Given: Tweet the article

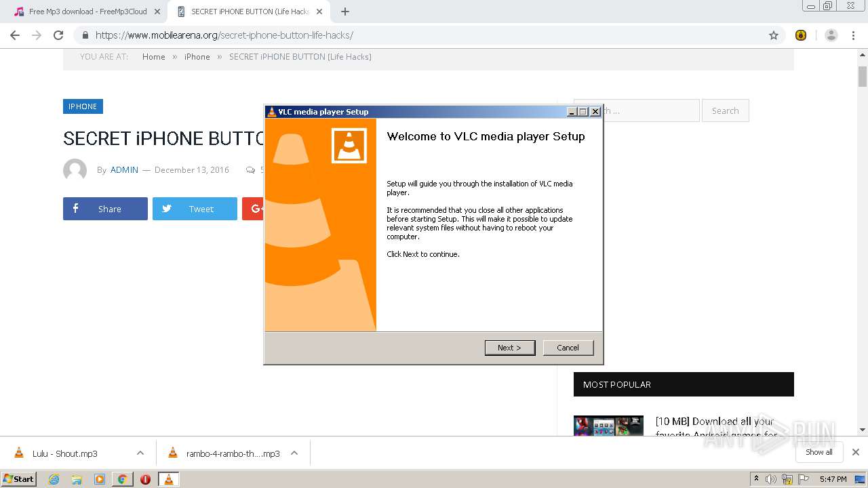Looking at the screenshot, I should [195, 209].
